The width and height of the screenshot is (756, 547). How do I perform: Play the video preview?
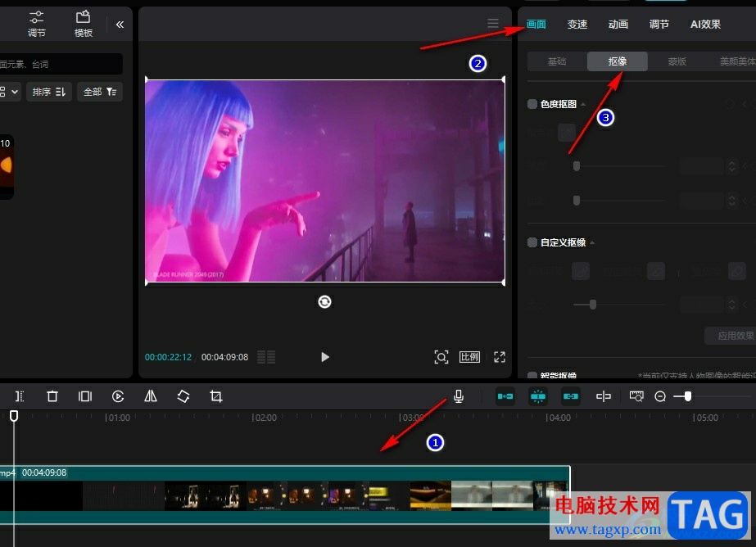[x=325, y=357]
